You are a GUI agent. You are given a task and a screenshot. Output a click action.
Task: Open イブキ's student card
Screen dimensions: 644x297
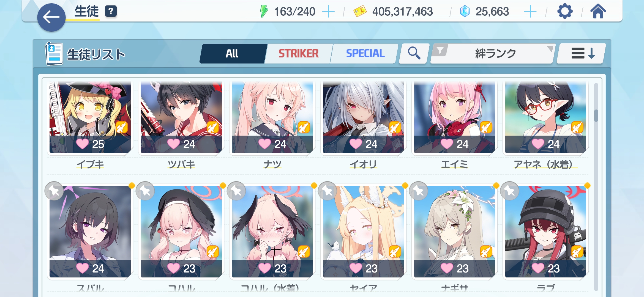tap(90, 117)
